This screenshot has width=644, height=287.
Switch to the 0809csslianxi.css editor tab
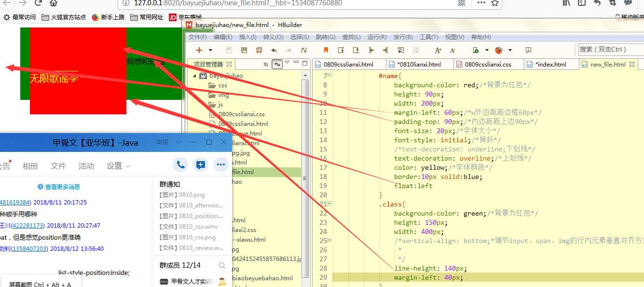pos(489,64)
